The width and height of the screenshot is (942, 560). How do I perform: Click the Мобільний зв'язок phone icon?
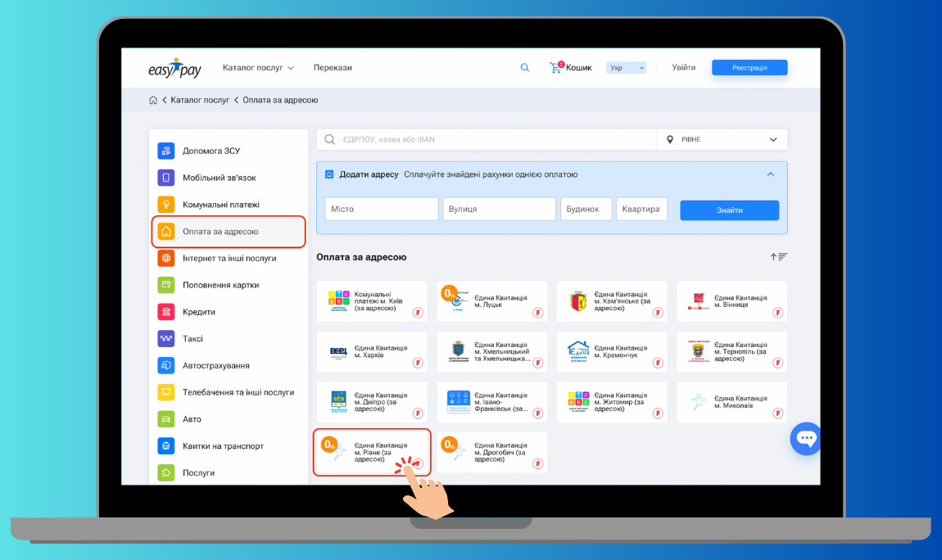165,178
